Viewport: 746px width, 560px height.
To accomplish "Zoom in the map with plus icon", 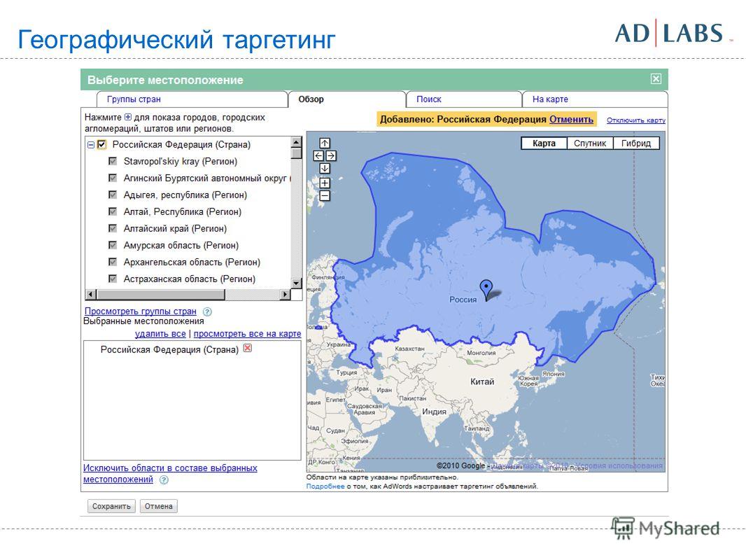I will coord(325,183).
